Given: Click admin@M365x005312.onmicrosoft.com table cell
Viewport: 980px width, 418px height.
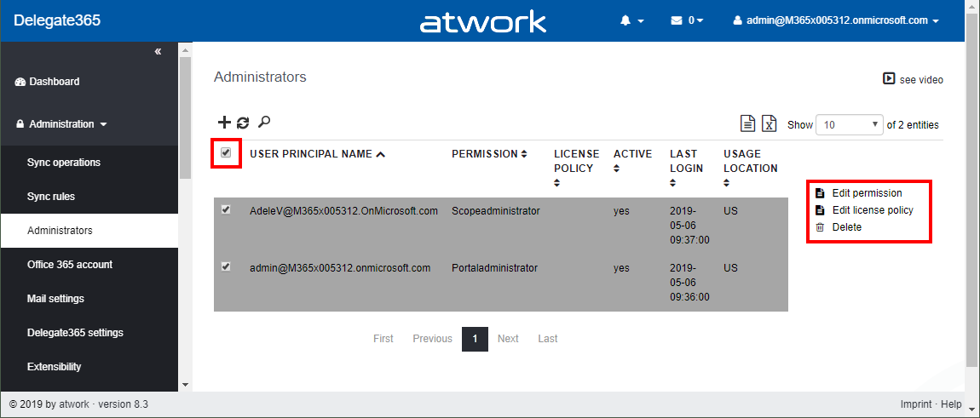Looking at the screenshot, I should (340, 268).
